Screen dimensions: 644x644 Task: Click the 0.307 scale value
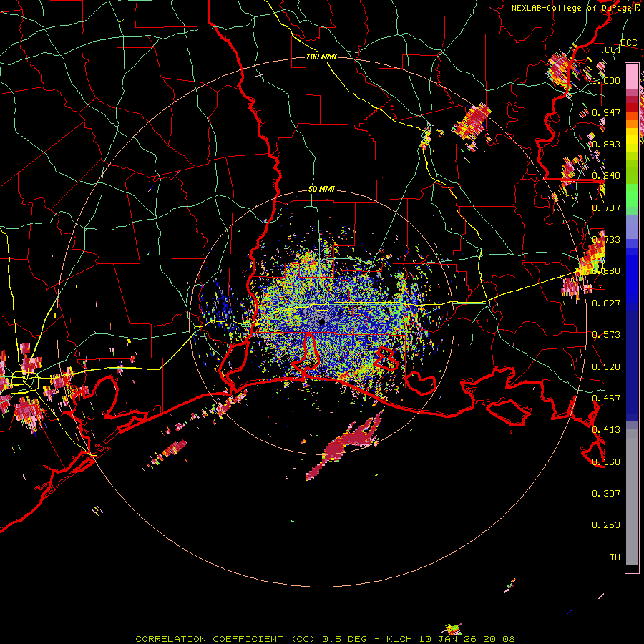pyautogui.click(x=606, y=494)
